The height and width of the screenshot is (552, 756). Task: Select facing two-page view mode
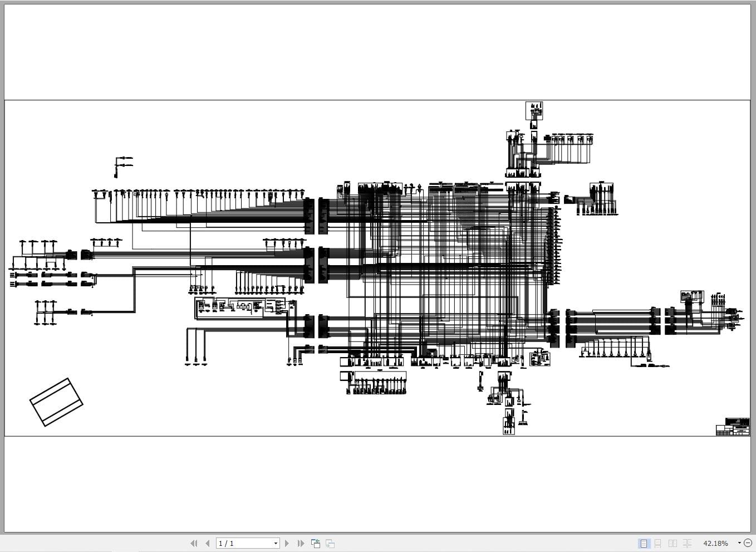[672, 543]
